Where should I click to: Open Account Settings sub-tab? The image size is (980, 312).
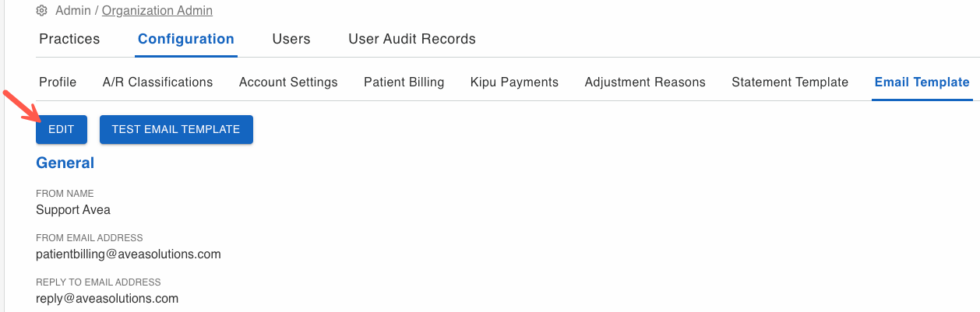[288, 82]
